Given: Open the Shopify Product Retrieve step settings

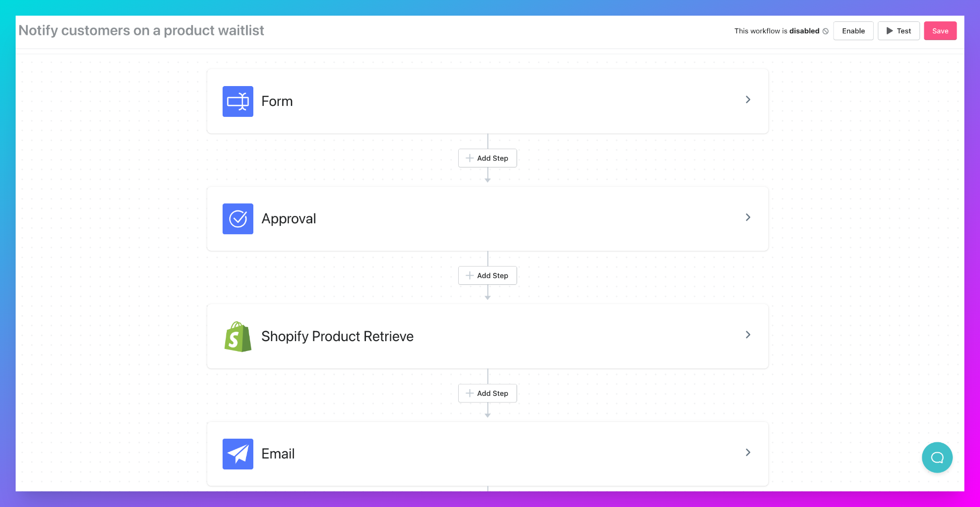Looking at the screenshot, I should click(749, 334).
